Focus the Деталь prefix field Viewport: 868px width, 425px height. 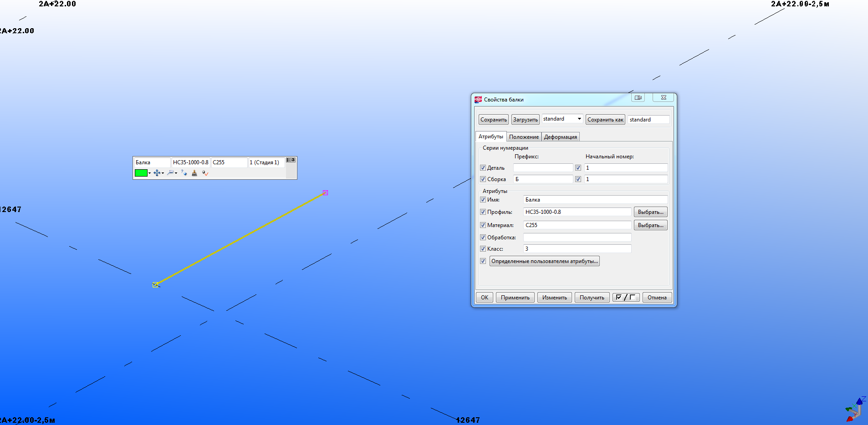543,168
